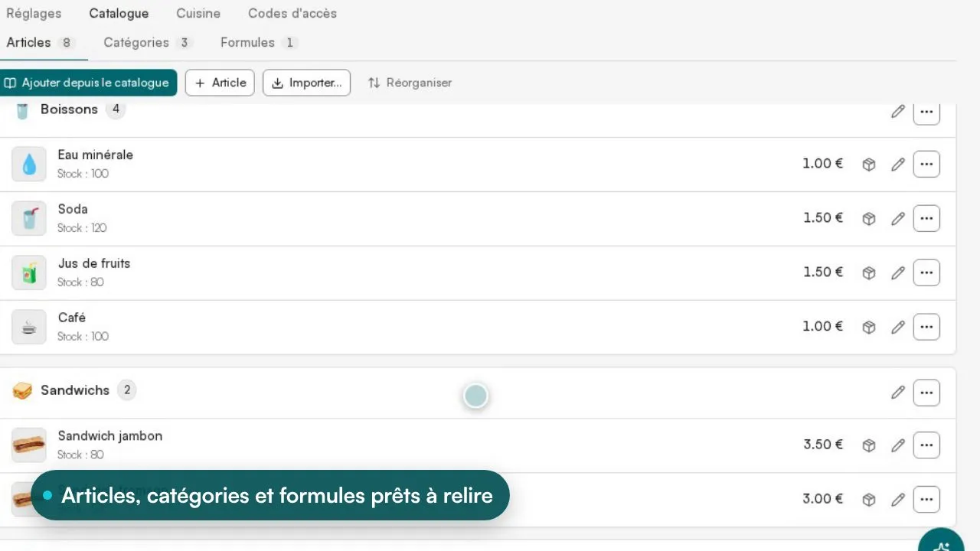Open more options for Sandwichs category
Screen dimensions: 980x551
click(926, 393)
